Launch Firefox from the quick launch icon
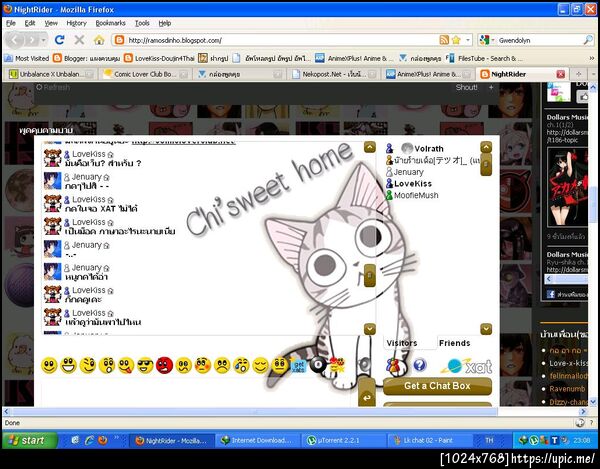The image size is (600, 469). (103, 440)
